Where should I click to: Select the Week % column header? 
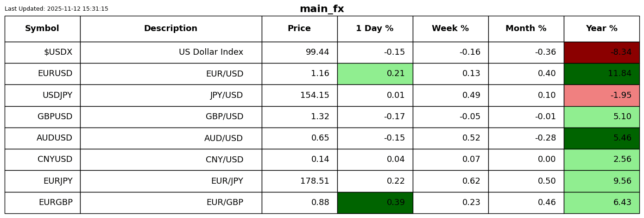point(450,29)
